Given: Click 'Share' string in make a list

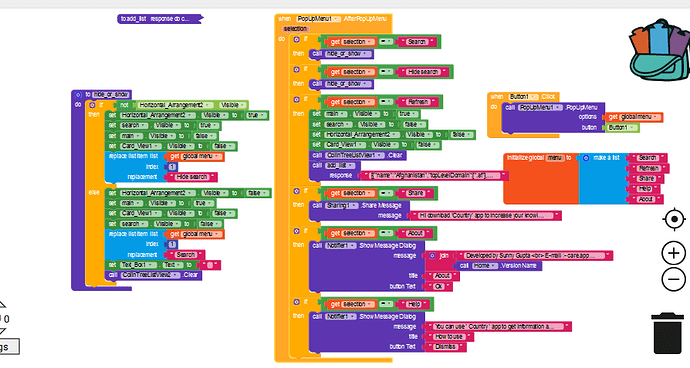Looking at the screenshot, I should [646, 178].
